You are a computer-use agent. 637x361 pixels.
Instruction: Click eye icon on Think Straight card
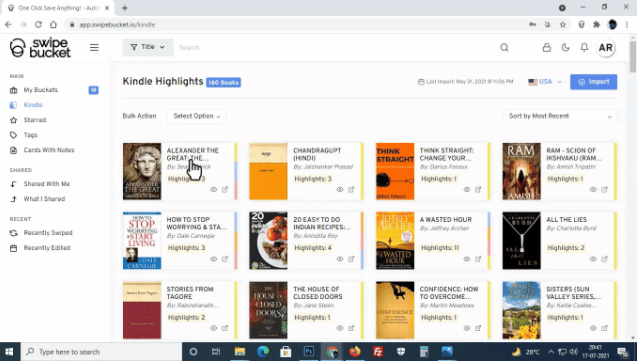[467, 190]
